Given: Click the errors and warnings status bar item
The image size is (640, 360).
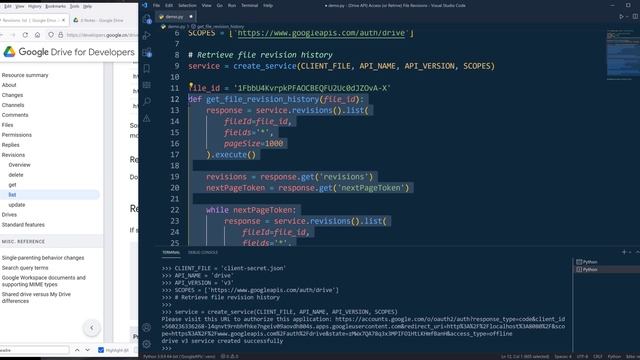Looking at the screenshot, I should click(x=229, y=356).
